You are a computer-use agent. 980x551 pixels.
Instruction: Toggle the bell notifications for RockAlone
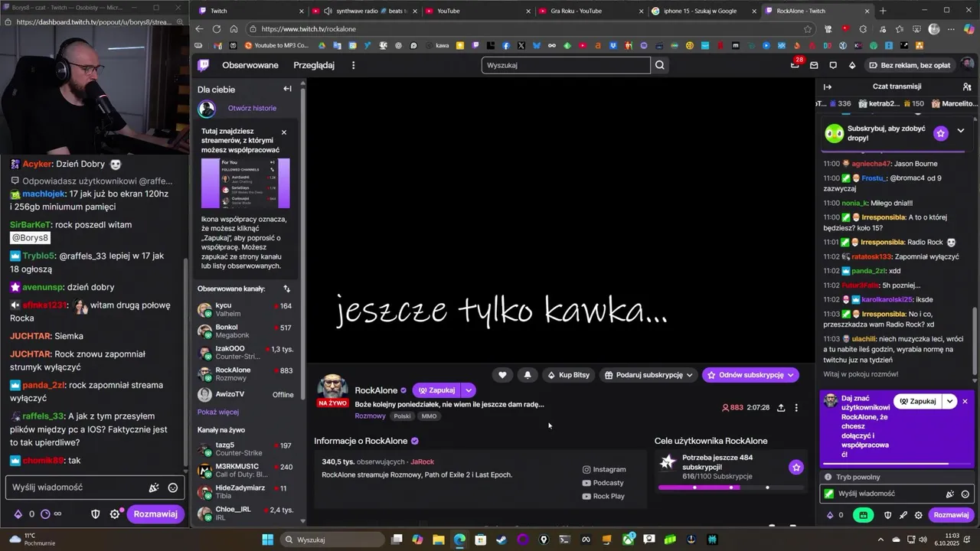pyautogui.click(x=528, y=375)
